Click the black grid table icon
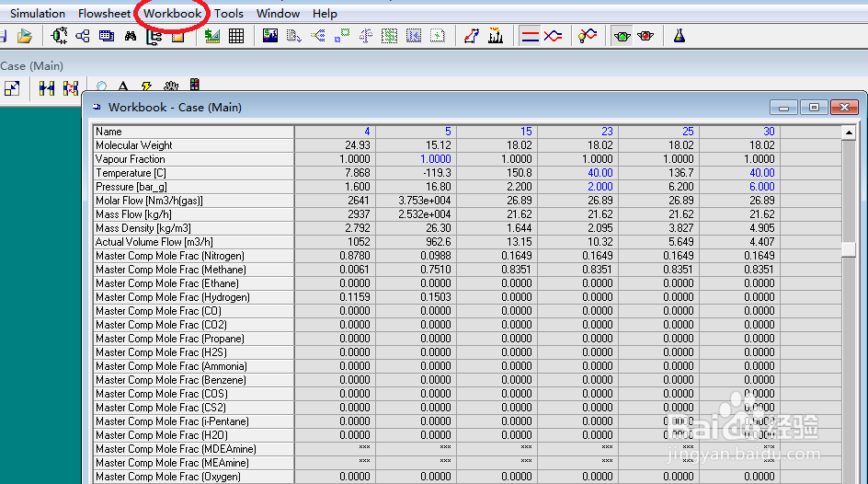The width and height of the screenshot is (868, 484). [236, 37]
